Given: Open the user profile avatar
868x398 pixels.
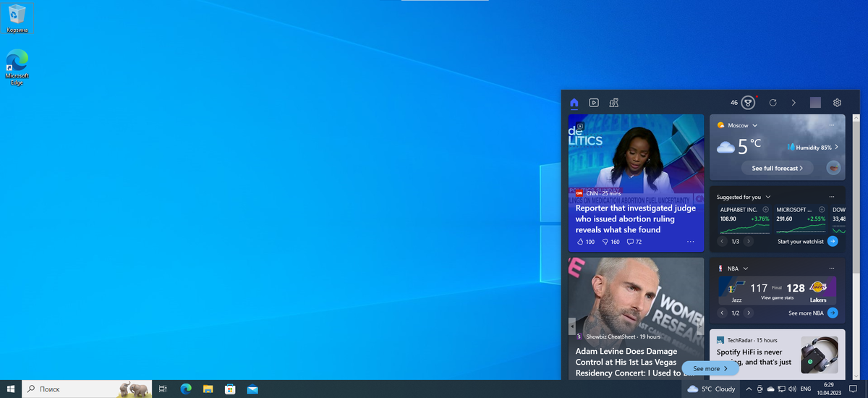Looking at the screenshot, I should (x=815, y=103).
